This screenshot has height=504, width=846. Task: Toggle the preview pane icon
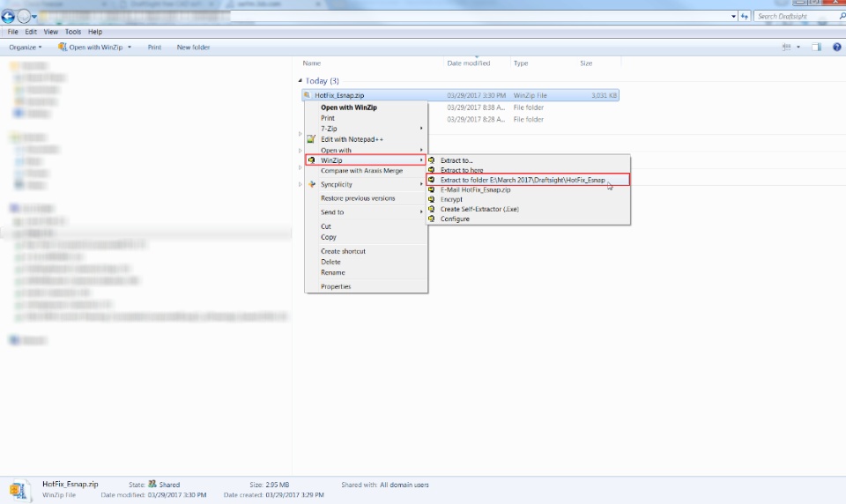tap(816, 47)
